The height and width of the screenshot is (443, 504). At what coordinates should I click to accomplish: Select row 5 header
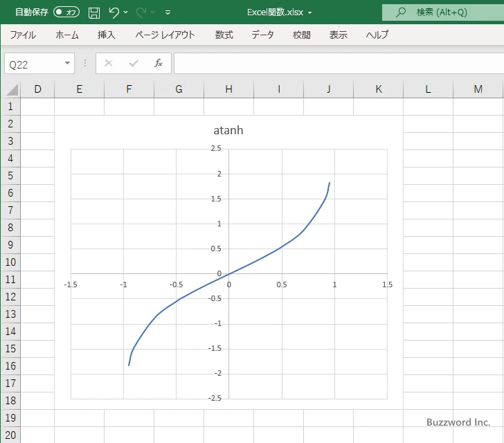click(x=10, y=176)
